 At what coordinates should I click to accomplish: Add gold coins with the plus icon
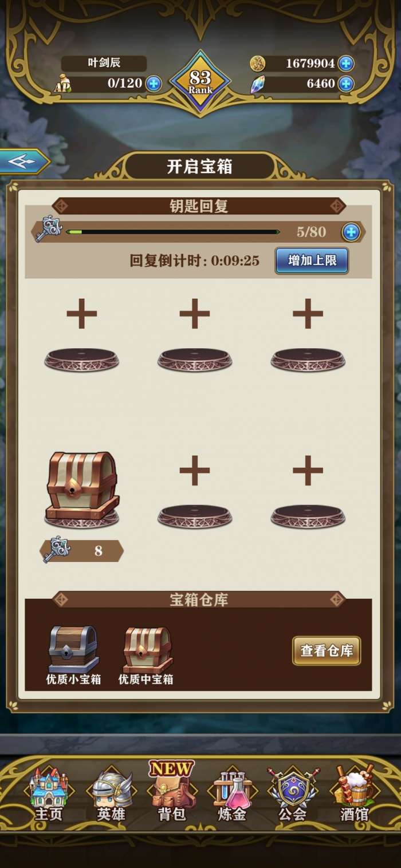345,64
